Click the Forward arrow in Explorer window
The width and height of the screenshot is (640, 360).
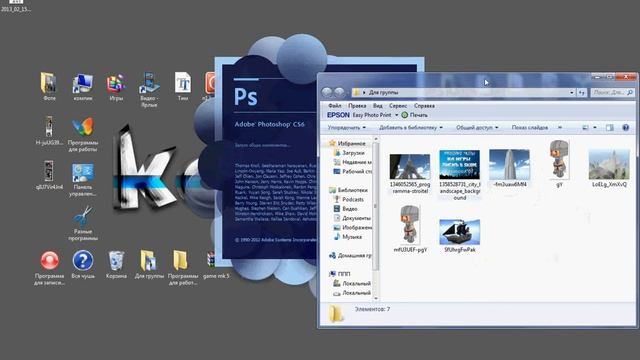(x=339, y=92)
